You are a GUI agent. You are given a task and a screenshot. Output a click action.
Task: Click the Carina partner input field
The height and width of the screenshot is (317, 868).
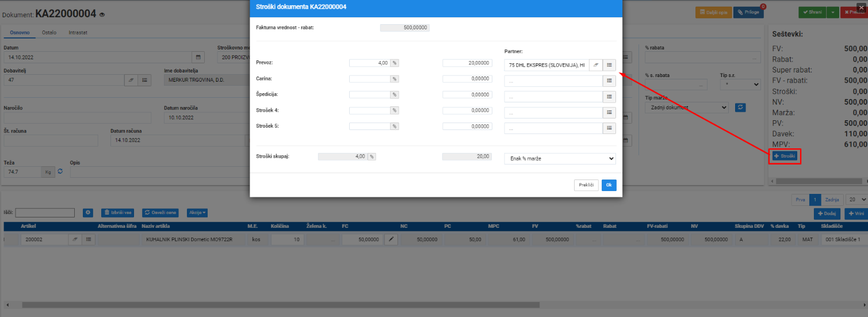[x=553, y=82]
